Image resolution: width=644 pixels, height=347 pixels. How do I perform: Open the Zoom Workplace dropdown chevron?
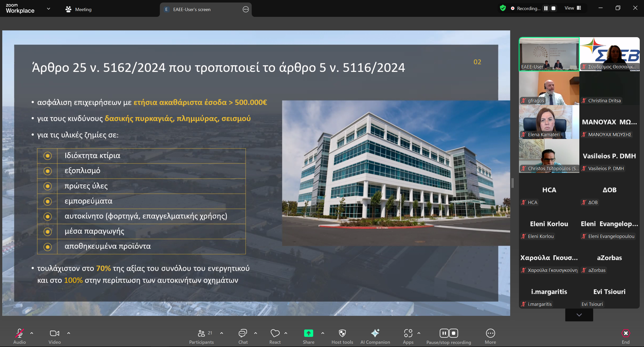click(49, 9)
